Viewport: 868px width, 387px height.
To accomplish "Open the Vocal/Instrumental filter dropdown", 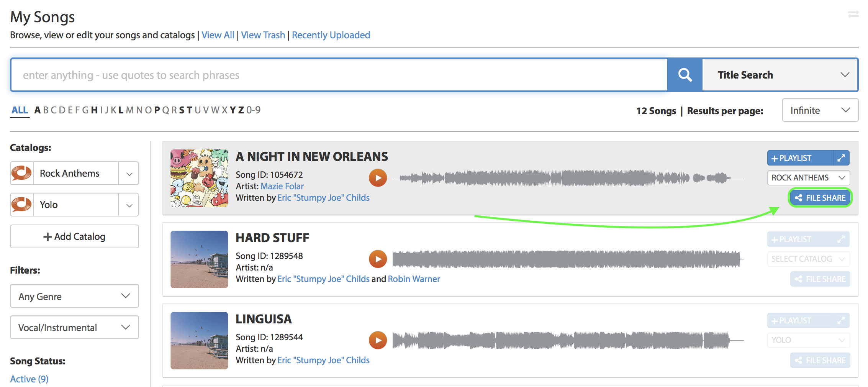I will (74, 327).
